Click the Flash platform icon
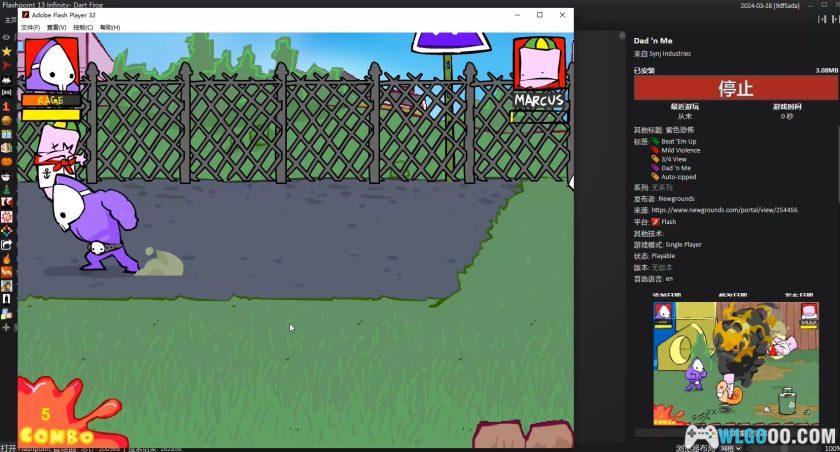840x452 pixels. 656,221
